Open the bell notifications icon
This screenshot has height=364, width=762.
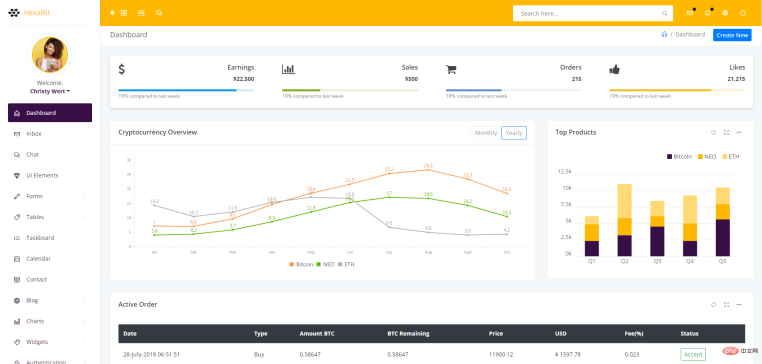708,13
